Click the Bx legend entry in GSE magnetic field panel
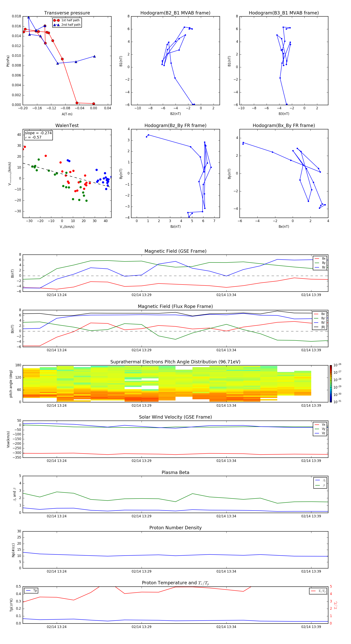Image resolution: width=351 pixels, height=644 pixels. coord(320,259)
